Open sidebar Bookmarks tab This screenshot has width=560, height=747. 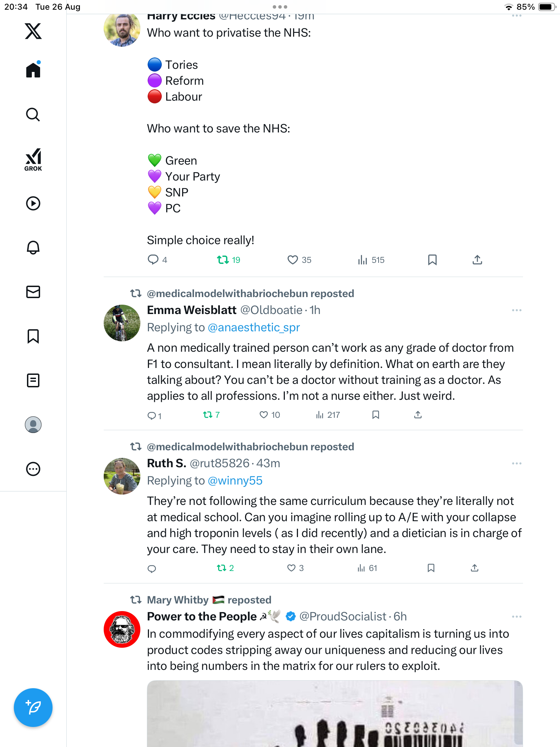[x=33, y=336]
